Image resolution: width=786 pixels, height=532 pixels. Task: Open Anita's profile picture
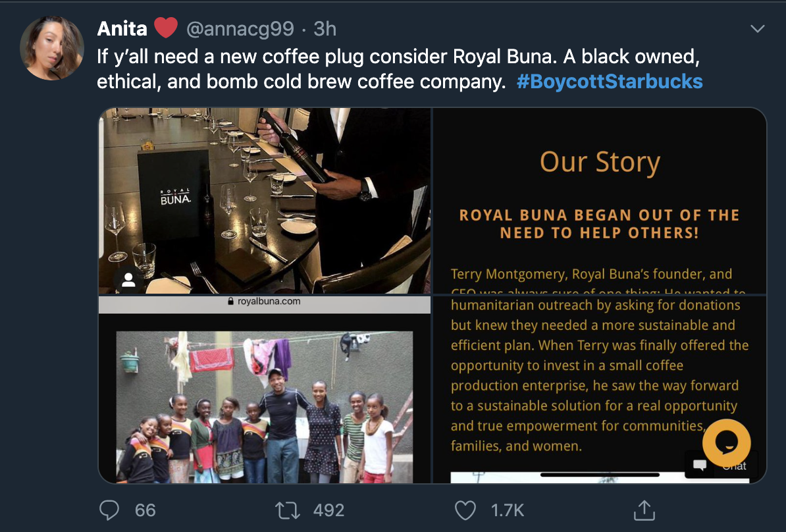pyautogui.click(x=52, y=48)
